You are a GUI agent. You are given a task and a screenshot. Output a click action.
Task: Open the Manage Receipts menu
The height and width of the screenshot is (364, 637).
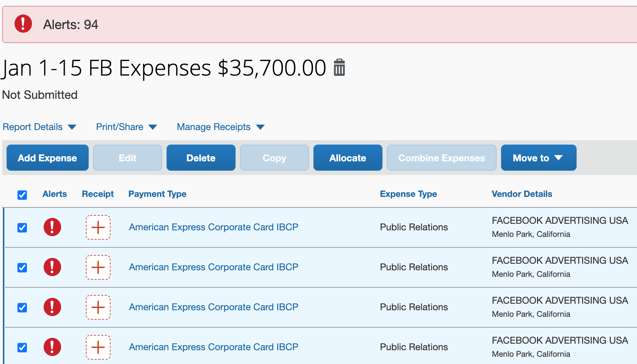(221, 127)
